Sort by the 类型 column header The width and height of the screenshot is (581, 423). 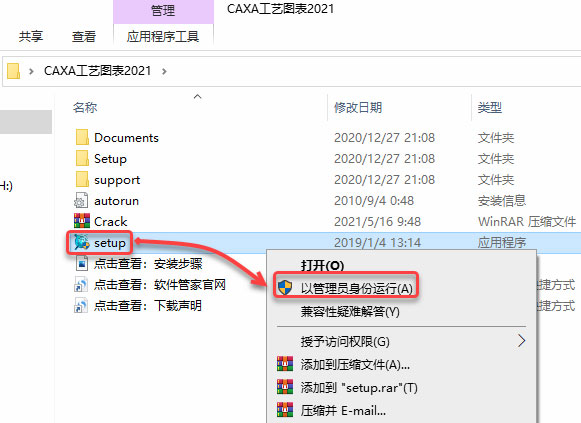[x=490, y=107]
